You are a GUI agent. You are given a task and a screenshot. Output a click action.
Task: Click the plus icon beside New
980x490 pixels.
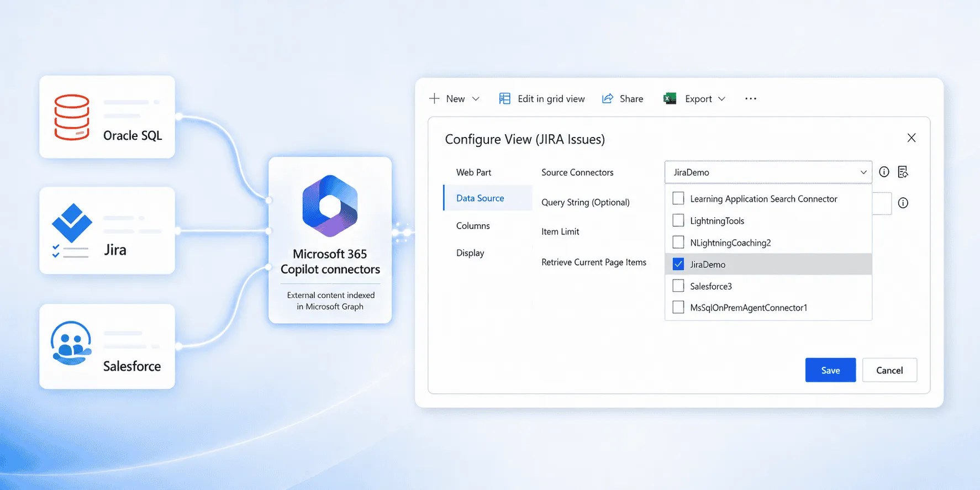(x=434, y=98)
